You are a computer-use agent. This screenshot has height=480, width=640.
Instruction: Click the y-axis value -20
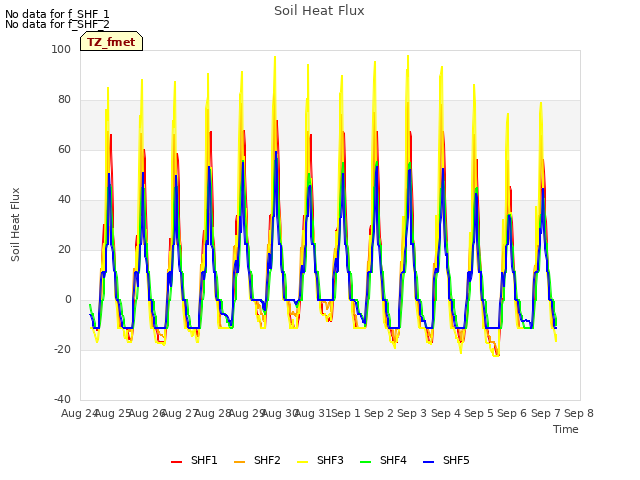pyautogui.click(x=62, y=349)
